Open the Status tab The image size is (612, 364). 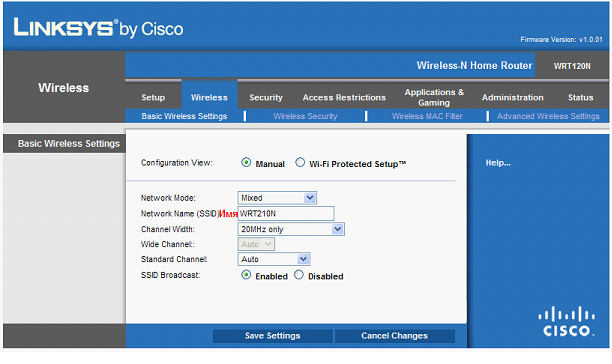[x=580, y=98]
